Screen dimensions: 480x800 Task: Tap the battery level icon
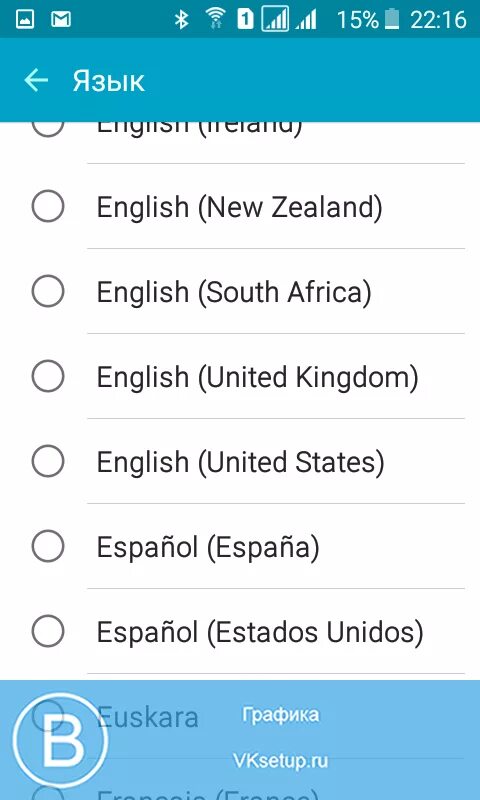coord(392,19)
